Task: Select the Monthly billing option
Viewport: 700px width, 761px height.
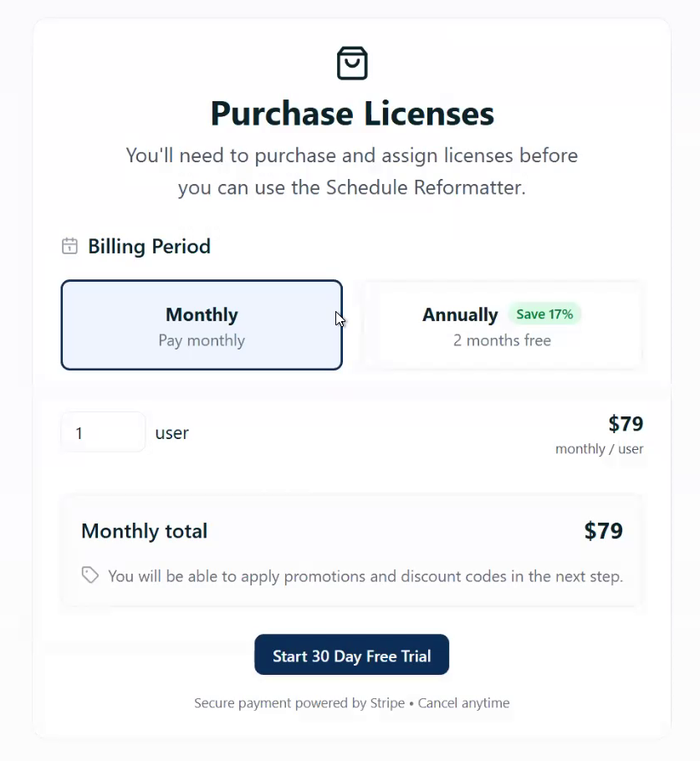Action: point(202,324)
